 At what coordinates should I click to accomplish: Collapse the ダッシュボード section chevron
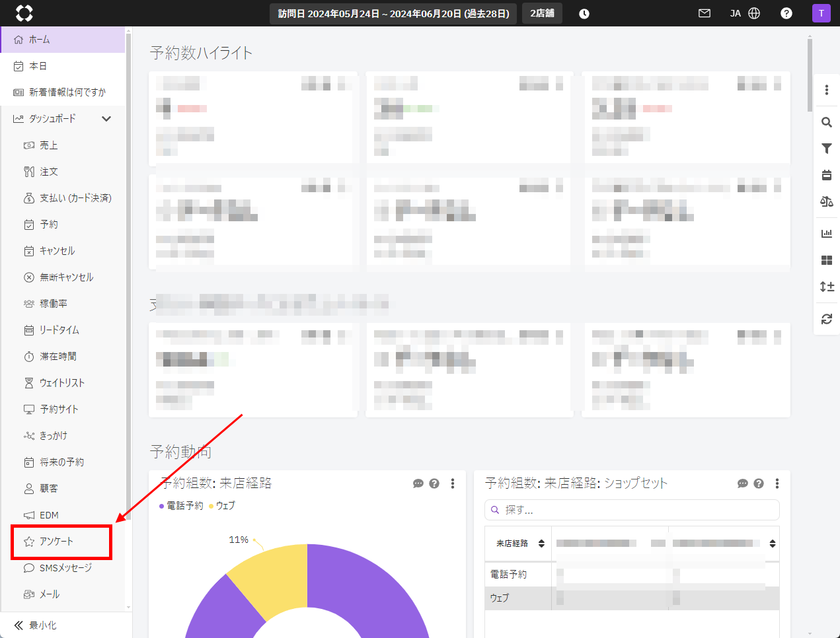tap(106, 119)
